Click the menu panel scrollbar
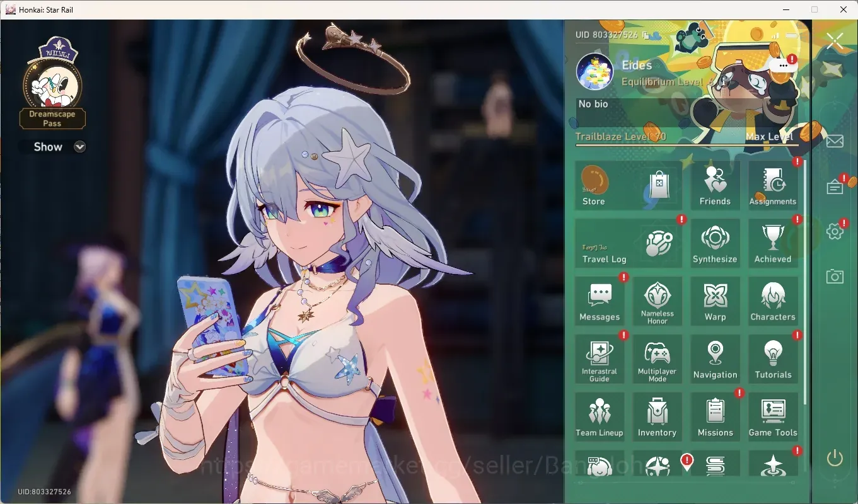The height and width of the screenshot is (504, 858). click(804, 282)
